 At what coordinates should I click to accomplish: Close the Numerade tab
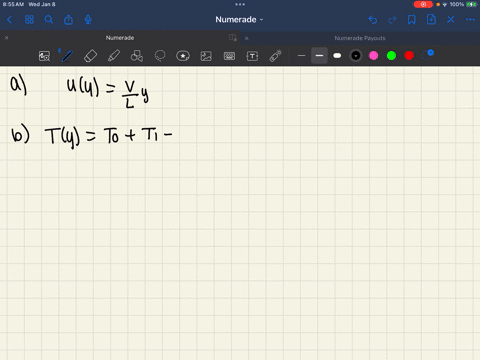pyautogui.click(x=6, y=38)
